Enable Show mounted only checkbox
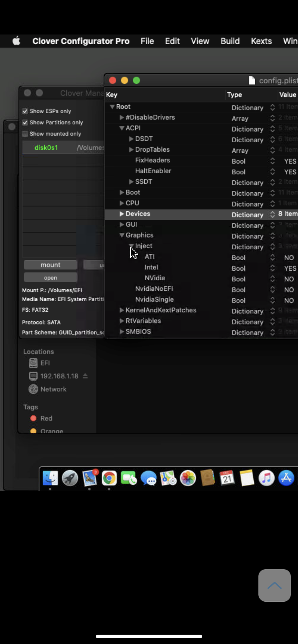Image resolution: width=298 pixels, height=644 pixels. coord(25,134)
